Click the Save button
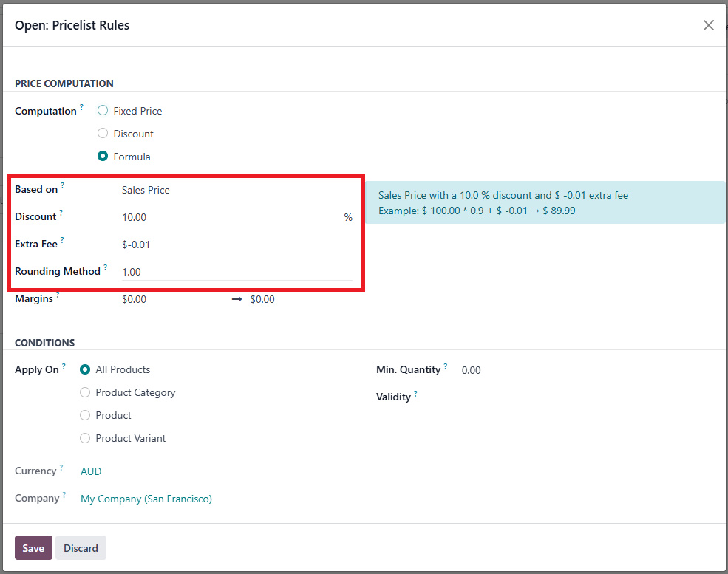728x574 pixels. 33,548
